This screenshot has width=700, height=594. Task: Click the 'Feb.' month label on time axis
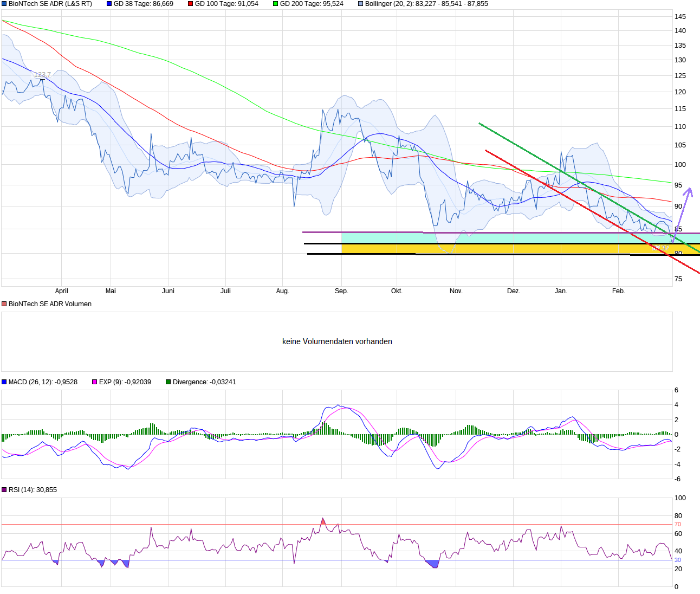[x=619, y=291]
